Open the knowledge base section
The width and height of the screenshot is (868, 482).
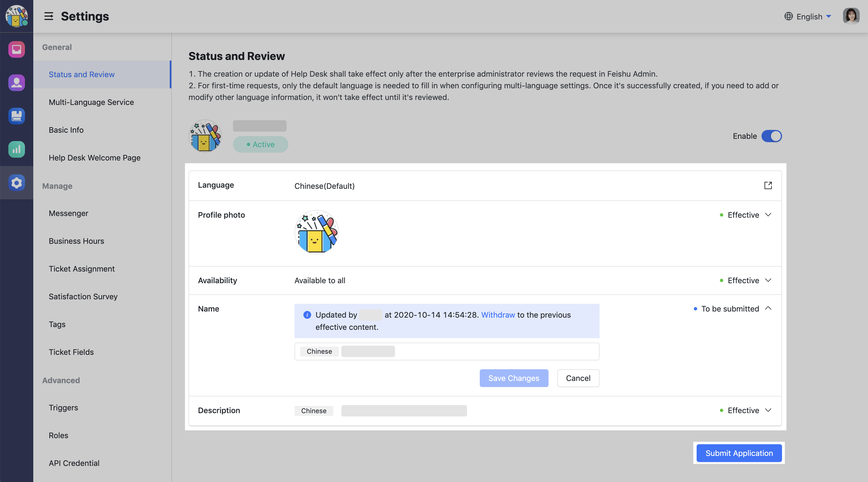[x=17, y=116]
